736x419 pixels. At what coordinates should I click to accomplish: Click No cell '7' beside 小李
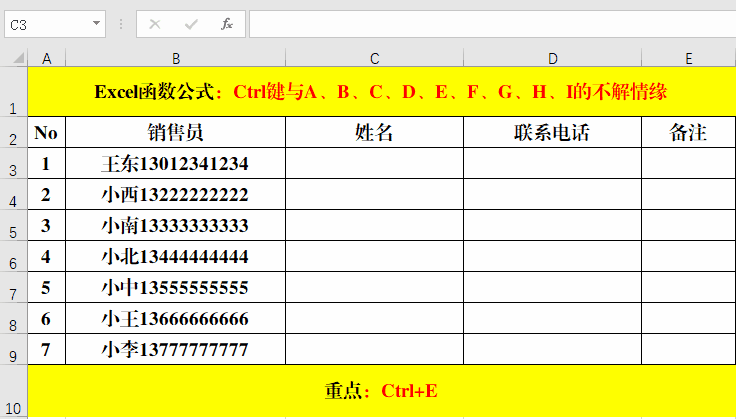click(46, 349)
